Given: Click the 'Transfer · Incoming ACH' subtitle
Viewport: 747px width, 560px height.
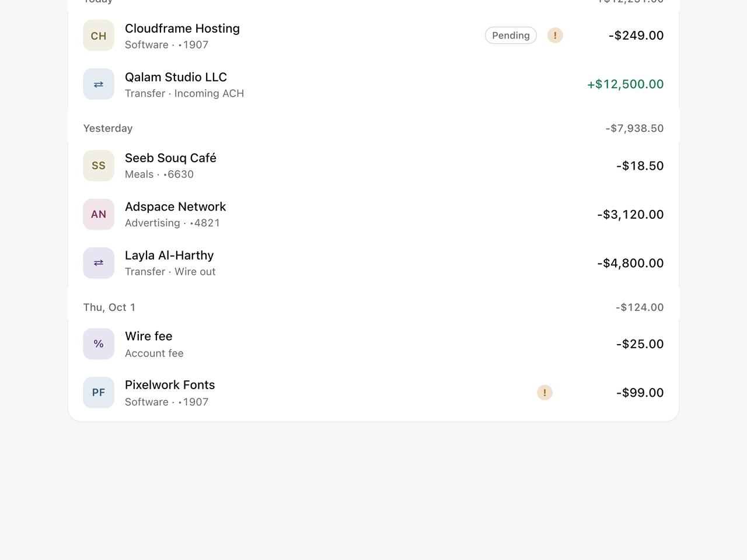Looking at the screenshot, I should 184,93.
